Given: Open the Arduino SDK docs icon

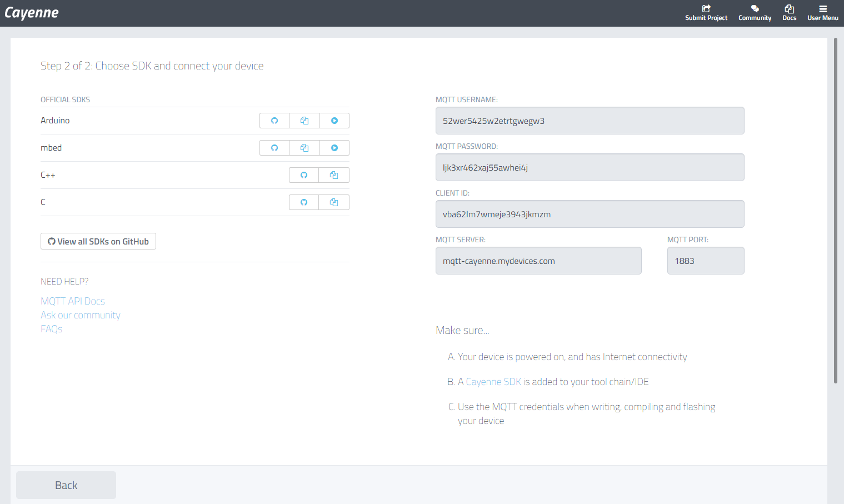Looking at the screenshot, I should (304, 121).
